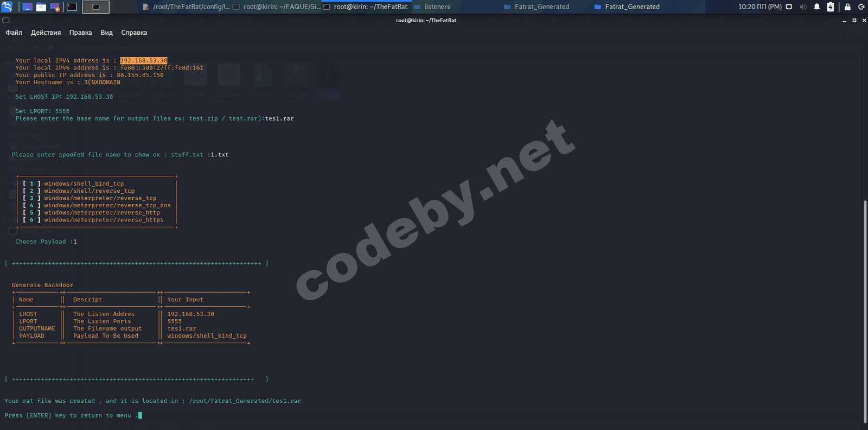Launch terminal emulator from panel launcher
Viewport: 868px width, 430px height.
[x=72, y=7]
